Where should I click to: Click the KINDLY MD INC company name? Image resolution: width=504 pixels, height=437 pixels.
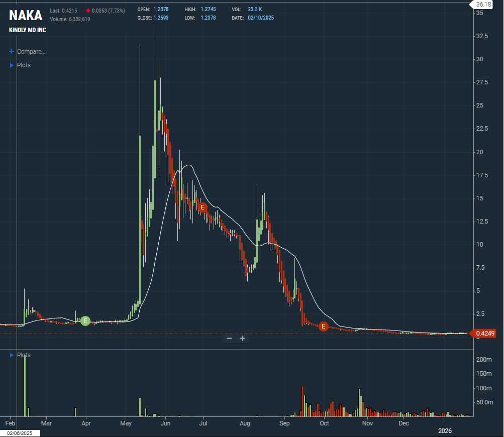click(x=28, y=30)
